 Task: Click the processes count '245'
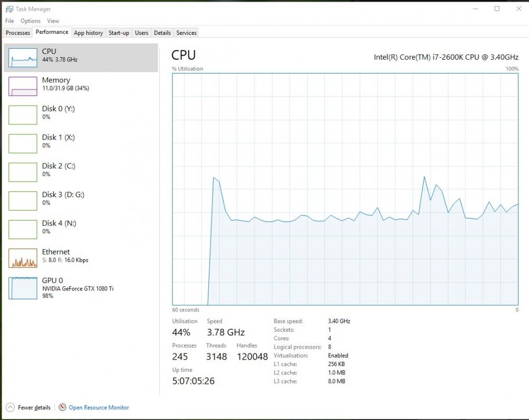tap(180, 357)
